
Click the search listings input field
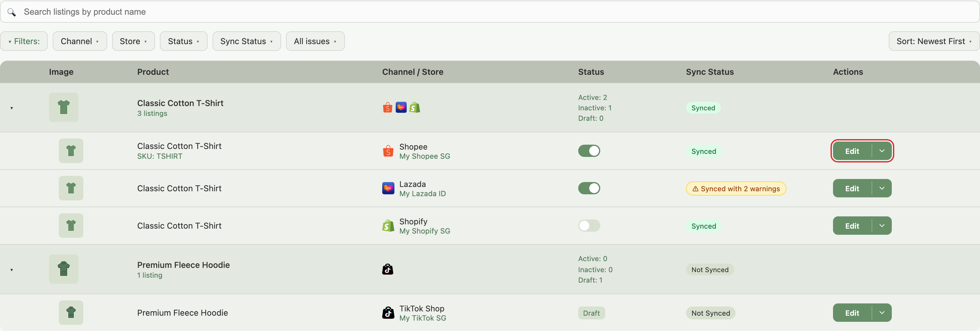pyautogui.click(x=490, y=12)
